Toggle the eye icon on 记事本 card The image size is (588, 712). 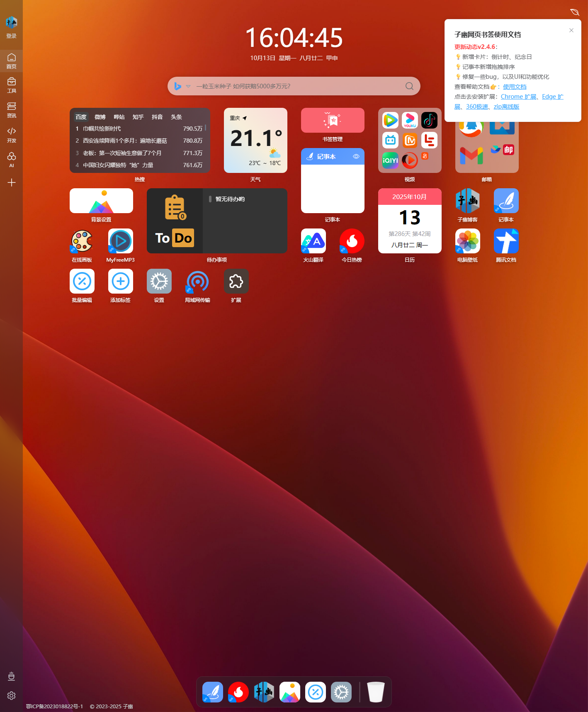coord(356,156)
